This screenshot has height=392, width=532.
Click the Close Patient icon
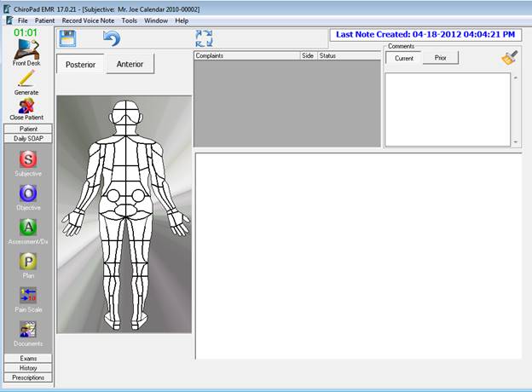coord(27,107)
